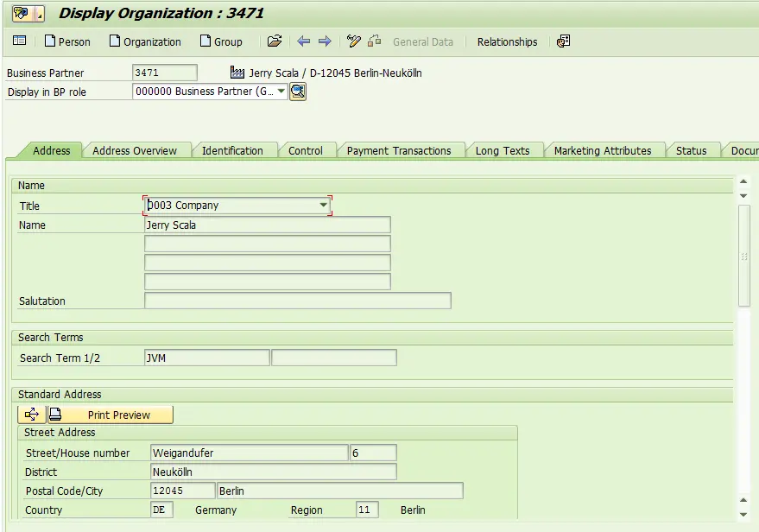The height and width of the screenshot is (532, 759).
Task: Toggle the locator panel icon in toolbar
Action: (19, 41)
